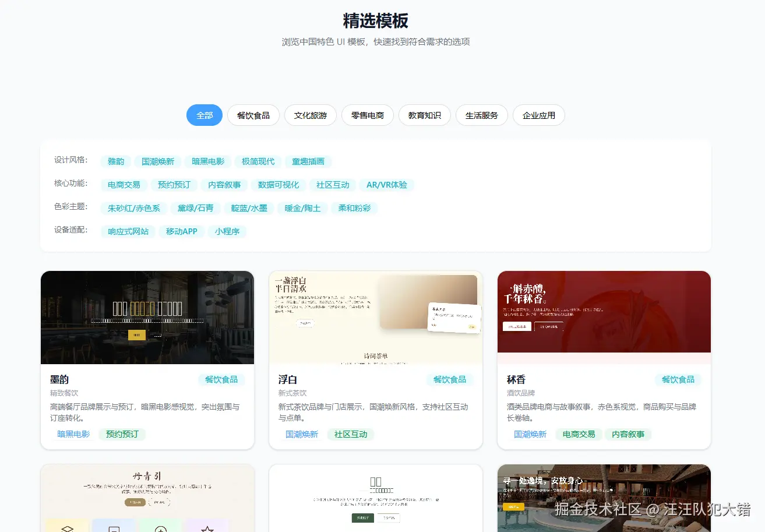Click the star icon in 丹青引 preview
The image size is (765, 532).
pos(207,527)
